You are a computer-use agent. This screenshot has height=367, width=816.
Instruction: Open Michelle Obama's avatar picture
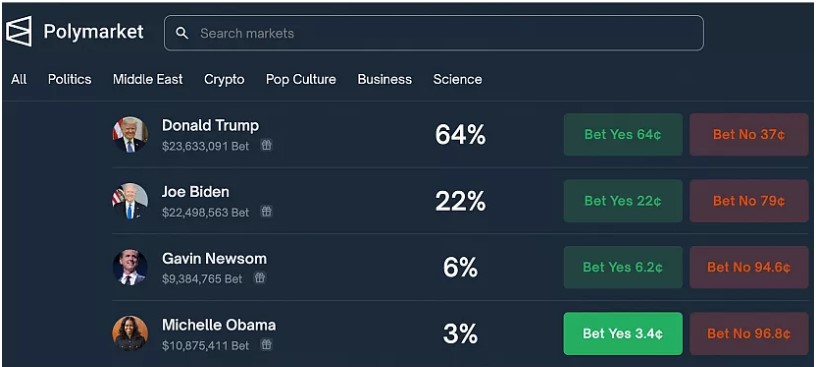coord(130,333)
